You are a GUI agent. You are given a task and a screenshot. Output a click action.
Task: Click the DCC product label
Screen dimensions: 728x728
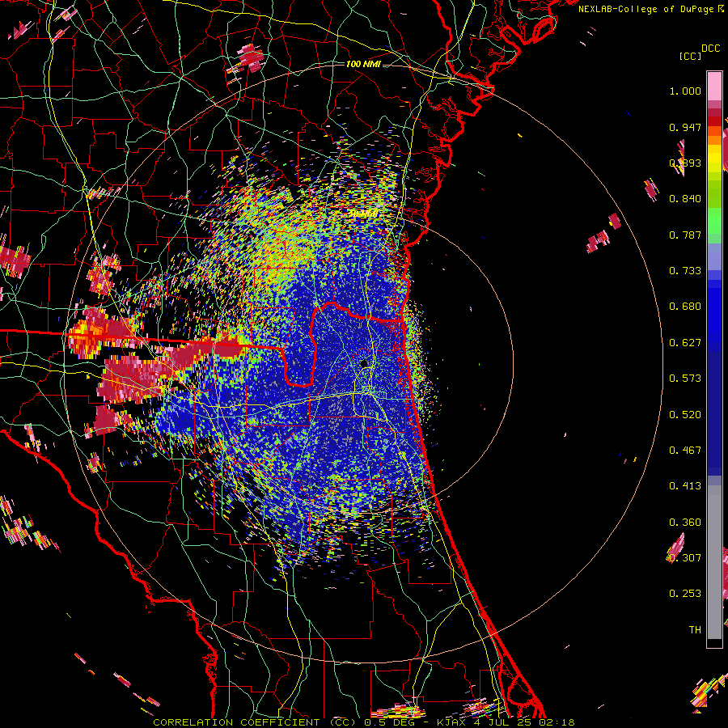pos(711,48)
